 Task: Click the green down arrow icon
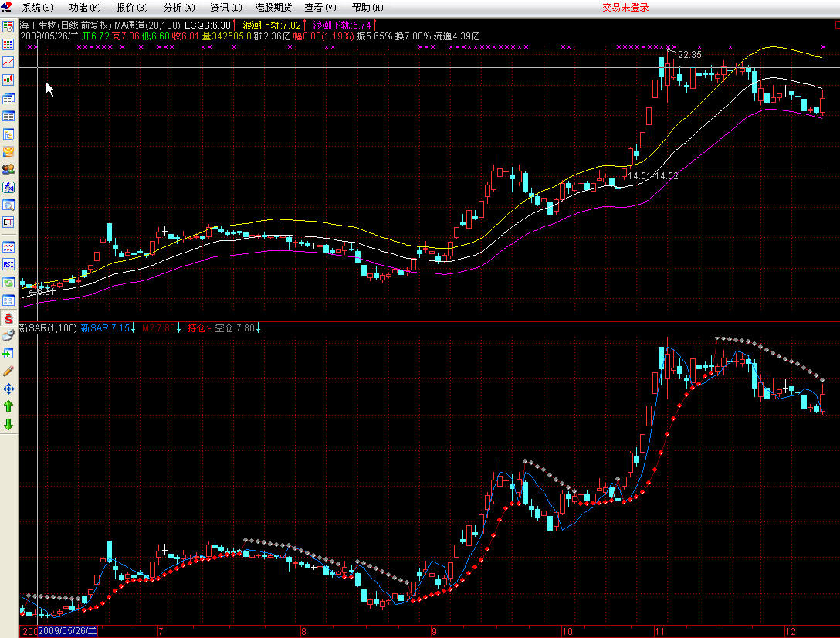click(8, 425)
